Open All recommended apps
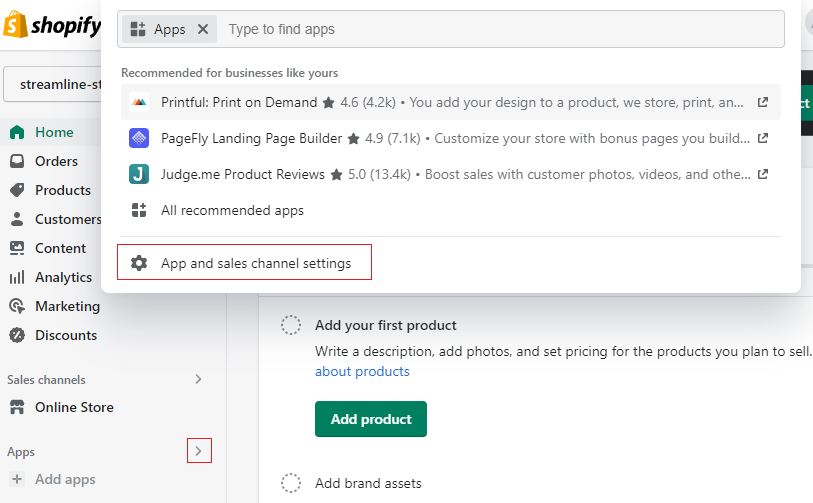 (x=232, y=210)
